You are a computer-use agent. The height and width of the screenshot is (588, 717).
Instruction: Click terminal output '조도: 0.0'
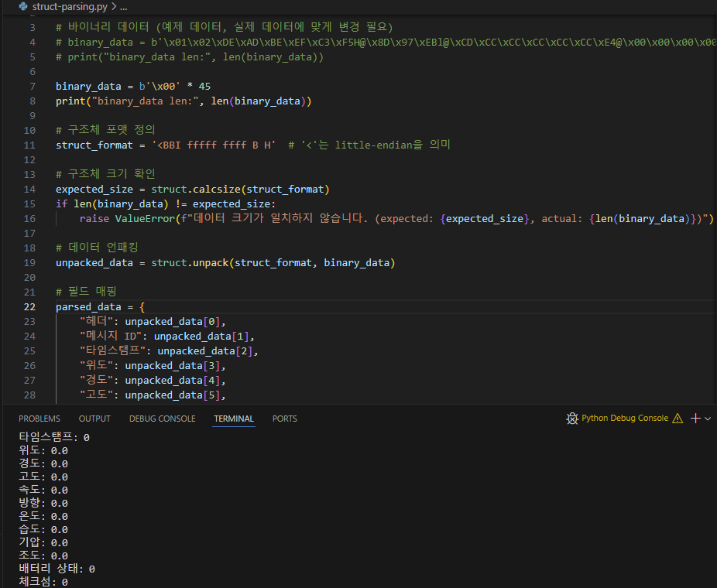click(43, 556)
